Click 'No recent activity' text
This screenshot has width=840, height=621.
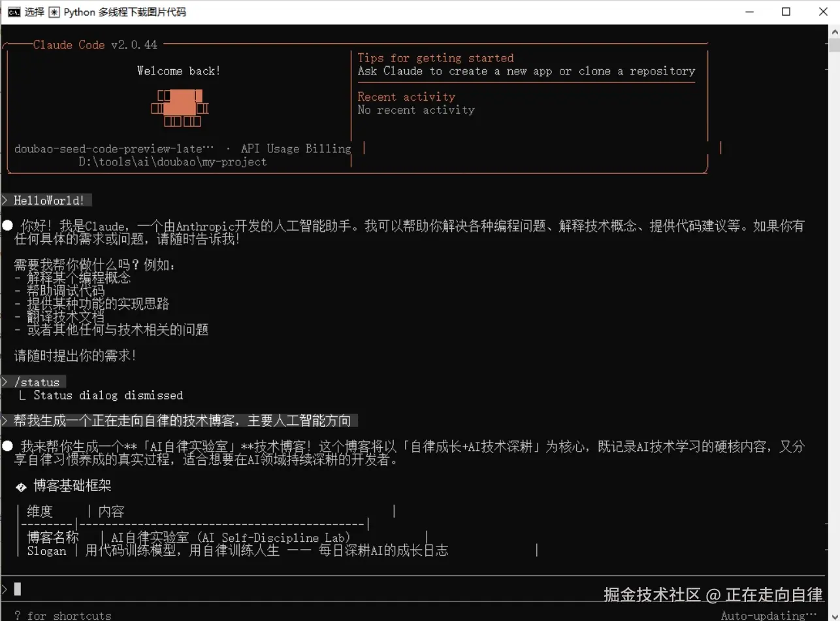(x=416, y=110)
